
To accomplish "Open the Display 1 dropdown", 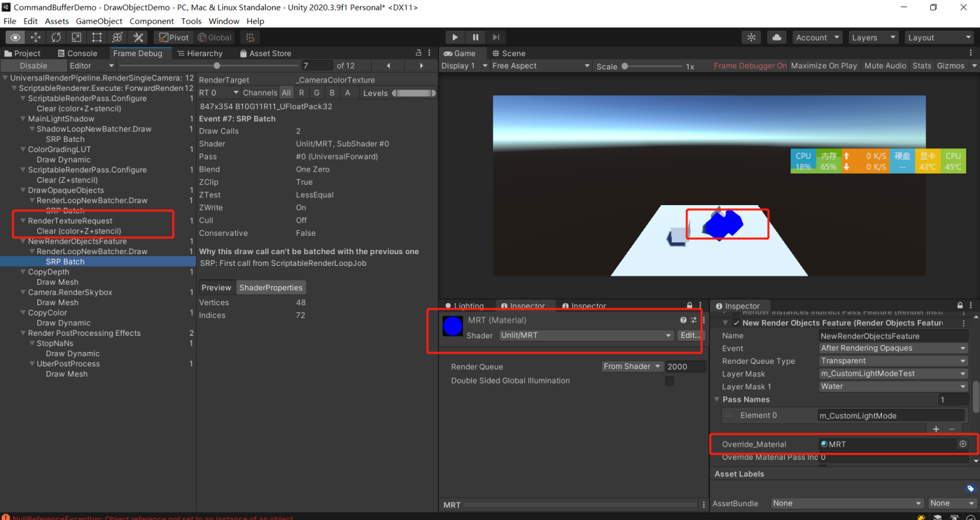I will pyautogui.click(x=465, y=65).
